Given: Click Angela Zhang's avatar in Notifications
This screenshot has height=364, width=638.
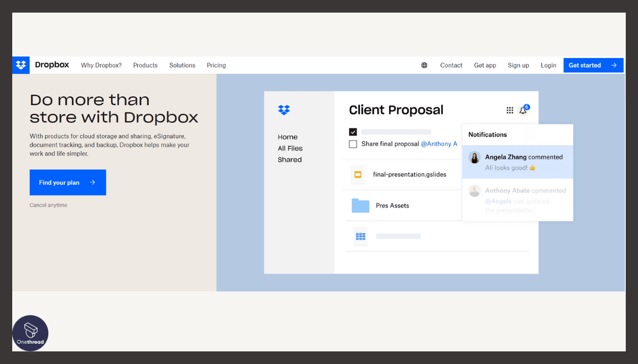Looking at the screenshot, I should 474,157.
